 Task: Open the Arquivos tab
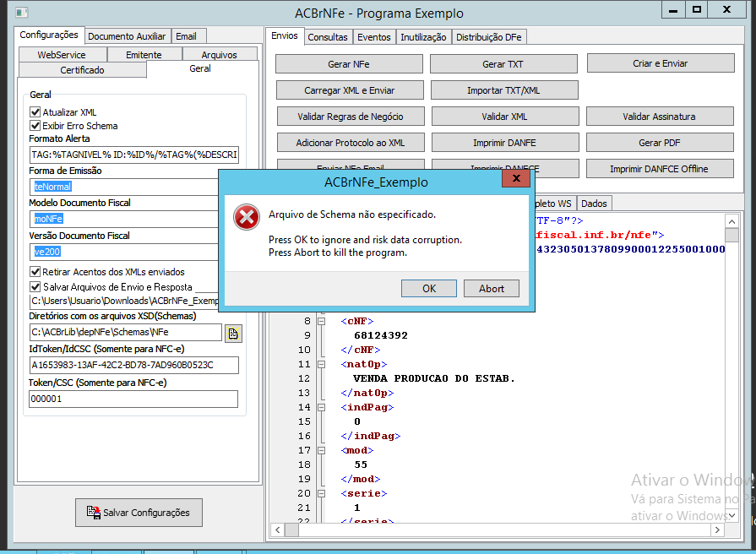[220, 55]
